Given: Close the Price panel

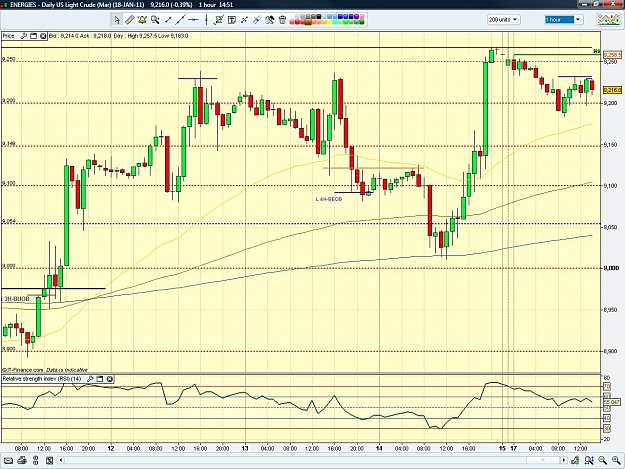Looking at the screenshot, I should pos(43,36).
